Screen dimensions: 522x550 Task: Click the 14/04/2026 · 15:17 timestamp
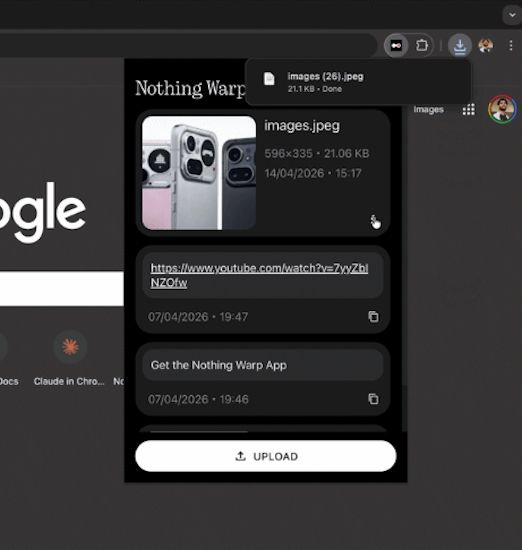click(x=313, y=173)
